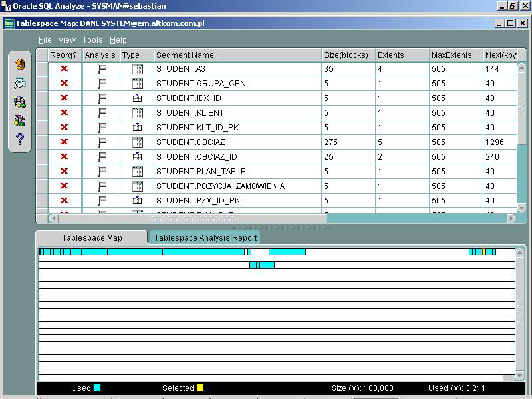Viewport: 532px width, 399px height.
Task: Click Analysis flag for STUDENT.PLAN_TABLE
Action: [102, 172]
